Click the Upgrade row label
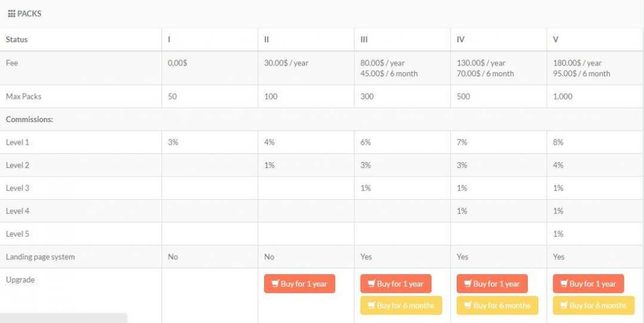This screenshot has width=644, height=323. click(x=20, y=279)
